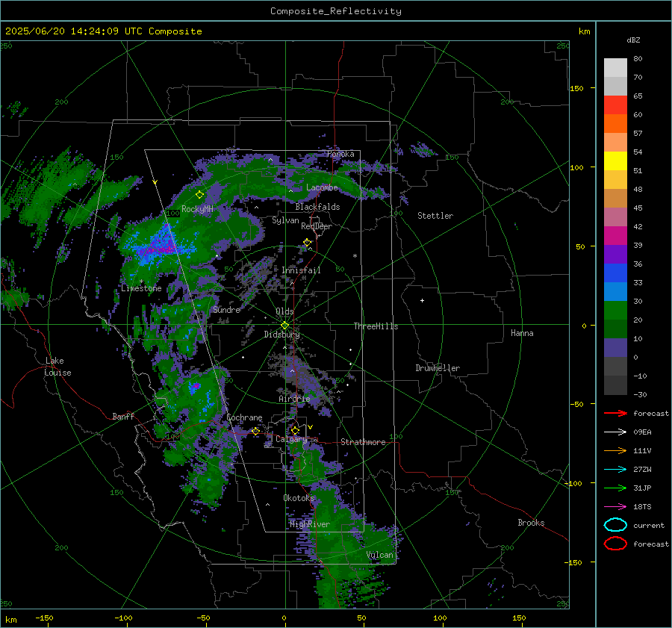Image resolution: width=672 pixels, height=628 pixels.
Task: Click the Innisfail map label
Action: [301, 270]
